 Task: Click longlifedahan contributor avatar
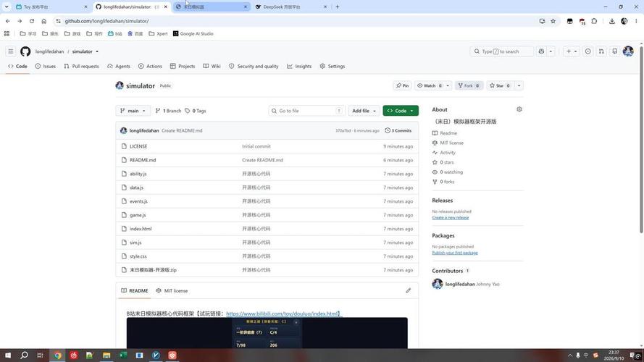point(438,284)
